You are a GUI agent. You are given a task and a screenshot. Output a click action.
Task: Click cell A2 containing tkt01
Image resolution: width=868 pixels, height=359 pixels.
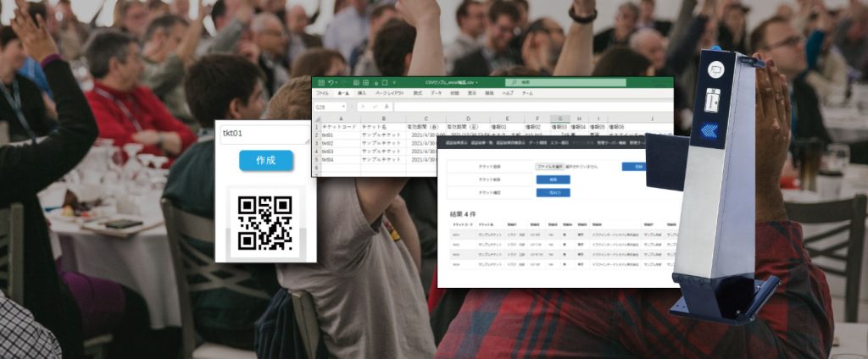pyautogui.click(x=341, y=135)
